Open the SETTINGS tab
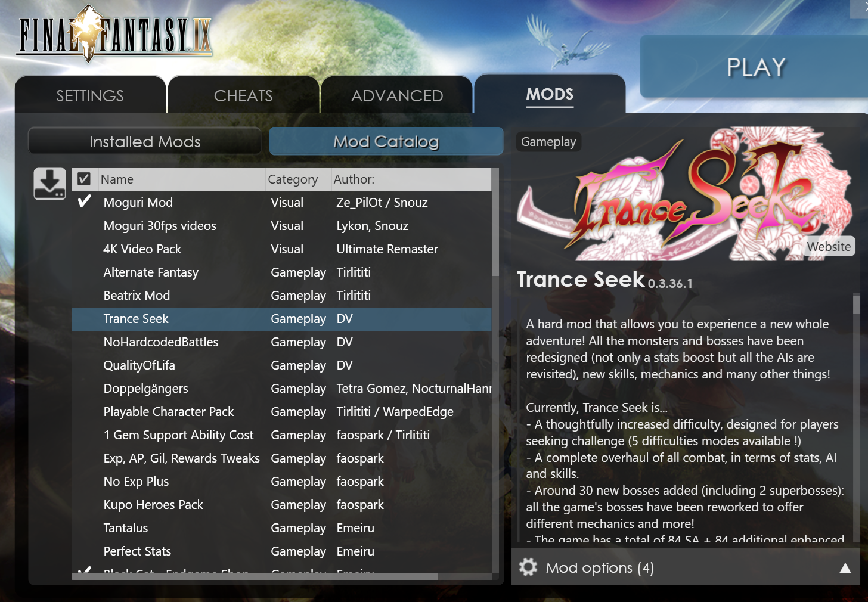The width and height of the screenshot is (868, 602). point(90,95)
